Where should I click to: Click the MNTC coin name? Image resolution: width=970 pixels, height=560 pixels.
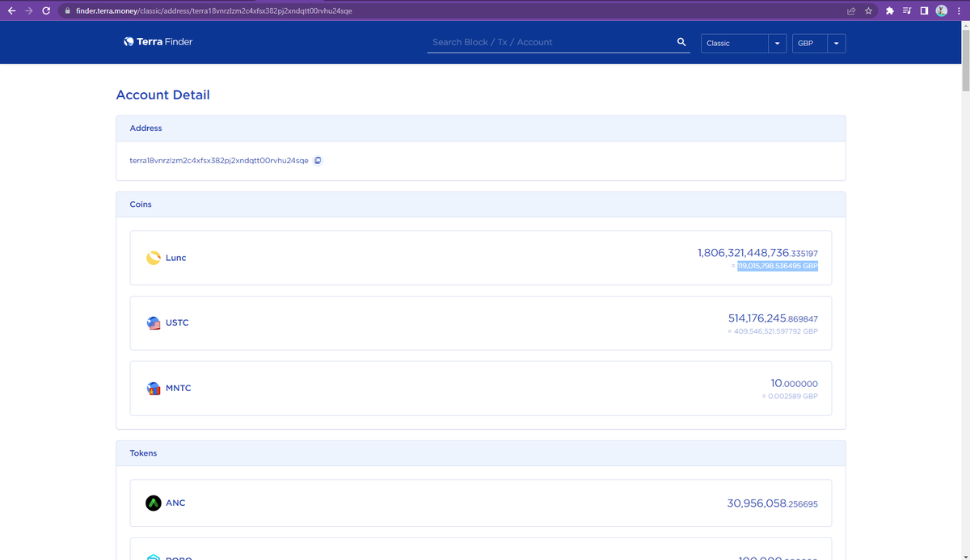tap(178, 388)
